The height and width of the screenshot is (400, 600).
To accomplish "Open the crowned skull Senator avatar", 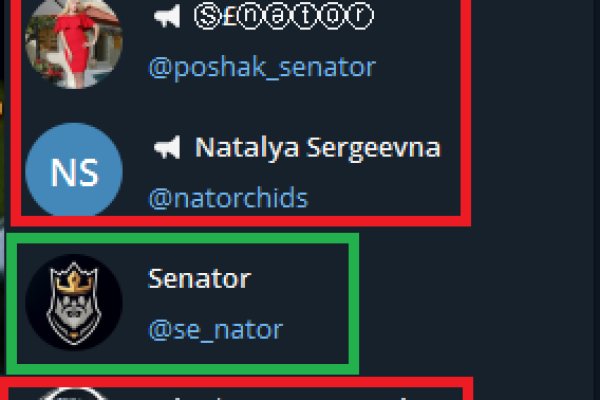I will pyautogui.click(x=73, y=302).
